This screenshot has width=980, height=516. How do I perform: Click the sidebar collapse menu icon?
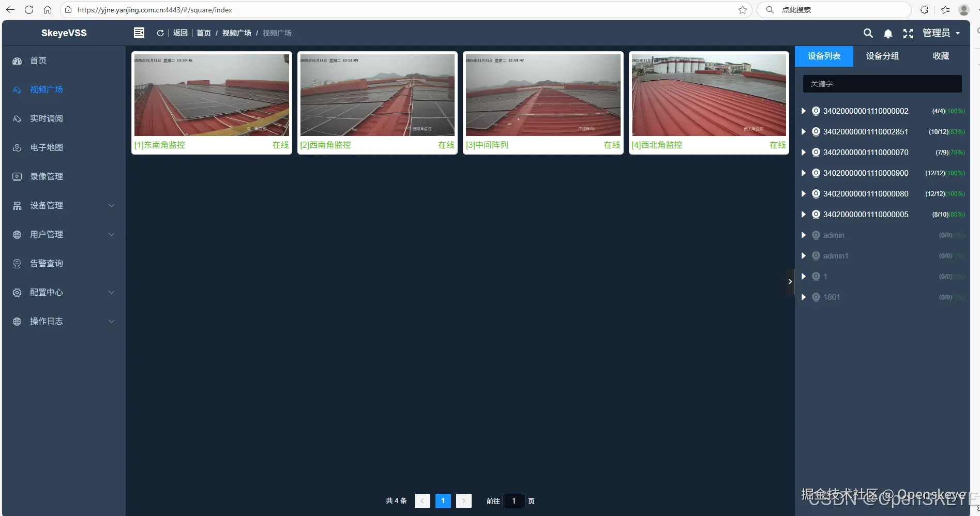[139, 33]
